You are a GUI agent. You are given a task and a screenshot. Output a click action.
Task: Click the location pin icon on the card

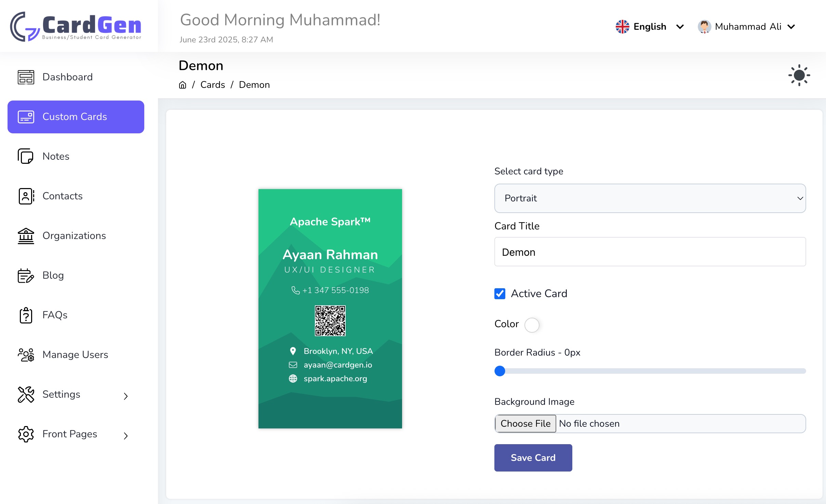(293, 351)
